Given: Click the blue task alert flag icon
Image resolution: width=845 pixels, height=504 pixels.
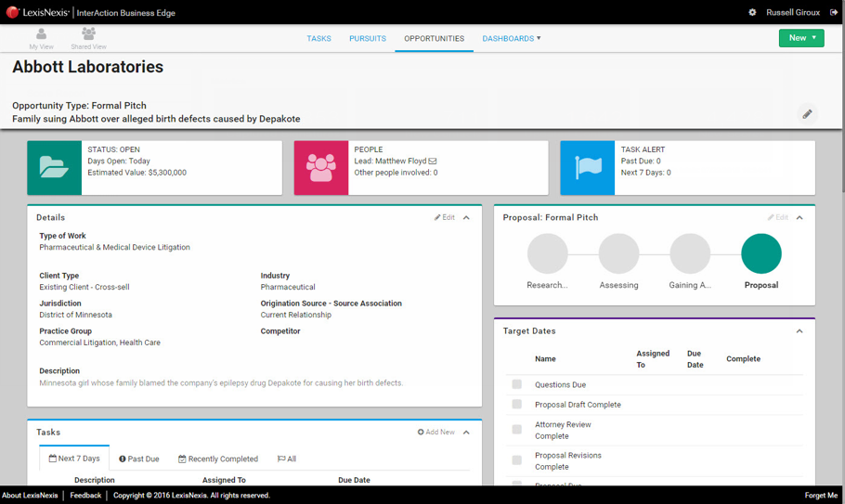Looking at the screenshot, I should pos(588,167).
